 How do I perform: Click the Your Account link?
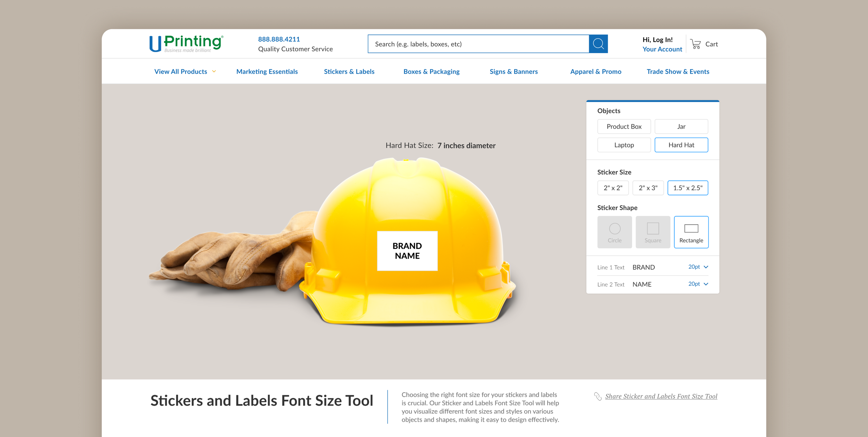pos(662,49)
